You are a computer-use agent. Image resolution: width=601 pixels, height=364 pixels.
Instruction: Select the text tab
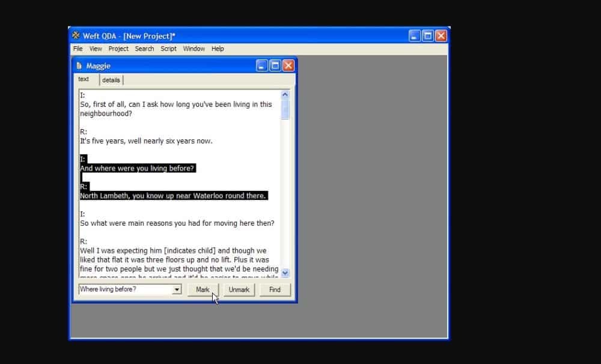(x=84, y=79)
